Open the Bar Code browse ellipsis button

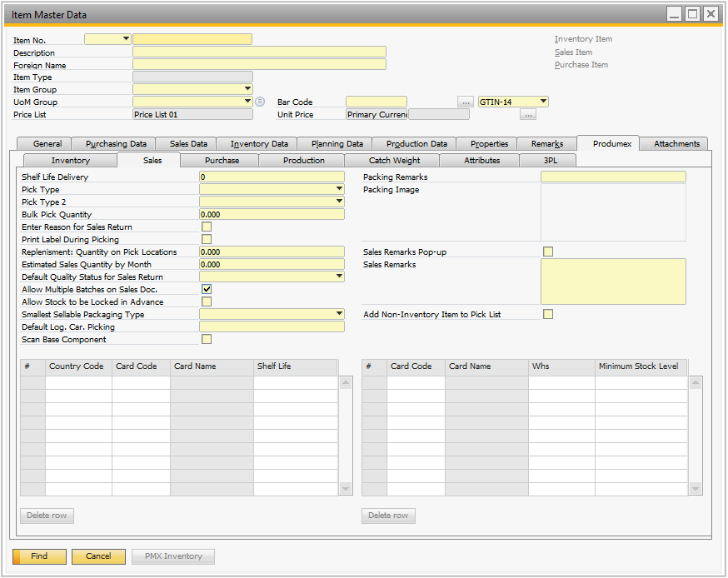click(466, 102)
